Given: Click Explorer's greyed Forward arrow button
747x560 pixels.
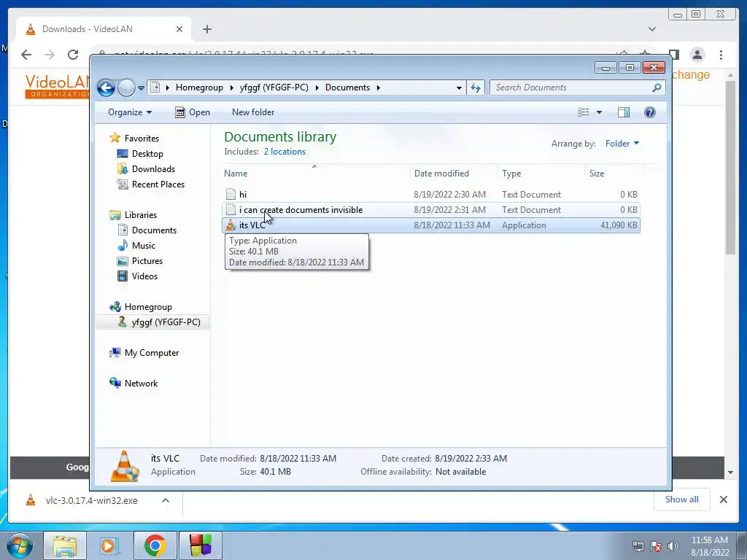Looking at the screenshot, I should click(x=126, y=87).
